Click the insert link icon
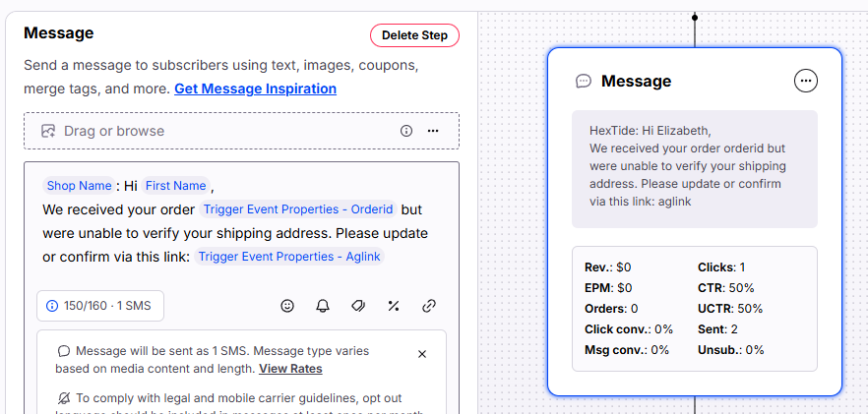 [x=429, y=306]
